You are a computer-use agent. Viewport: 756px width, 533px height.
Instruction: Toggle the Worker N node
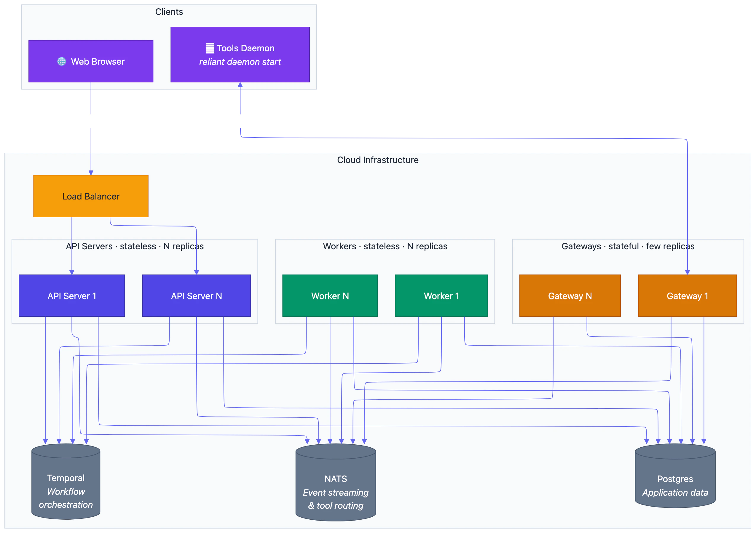click(x=330, y=295)
